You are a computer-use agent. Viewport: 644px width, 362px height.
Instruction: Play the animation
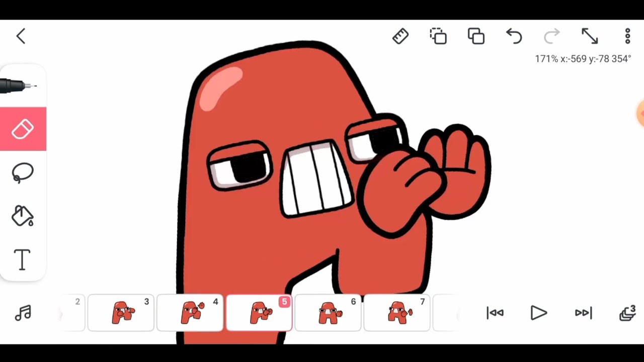point(539,313)
